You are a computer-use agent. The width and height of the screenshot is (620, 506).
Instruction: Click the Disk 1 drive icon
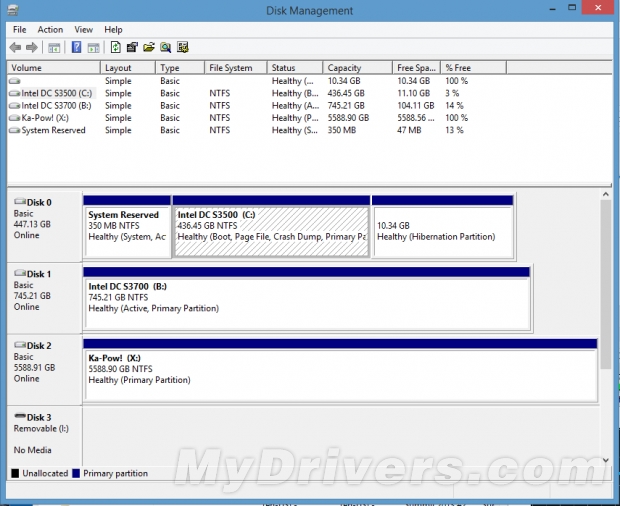(x=20, y=273)
